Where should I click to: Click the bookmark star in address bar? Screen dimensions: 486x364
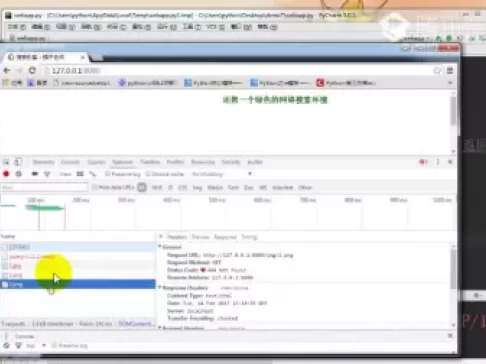(x=437, y=71)
